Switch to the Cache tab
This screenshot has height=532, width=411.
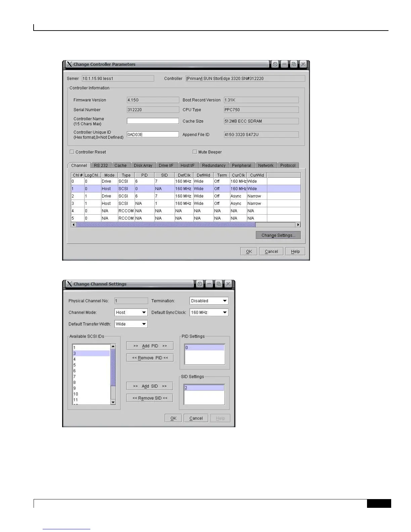pyautogui.click(x=121, y=165)
